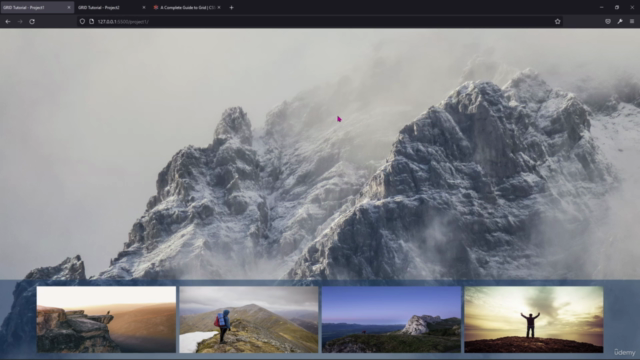
Task: Open the Firefox hamburger menu
Action: click(x=632, y=22)
